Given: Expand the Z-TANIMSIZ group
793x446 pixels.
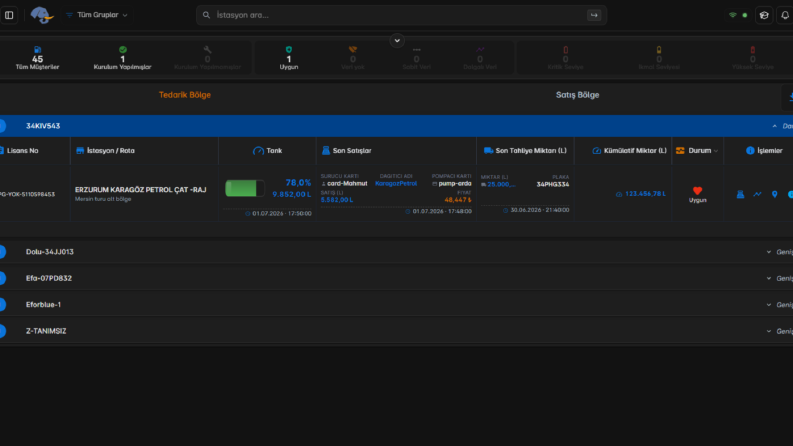Looking at the screenshot, I should 396,331.
